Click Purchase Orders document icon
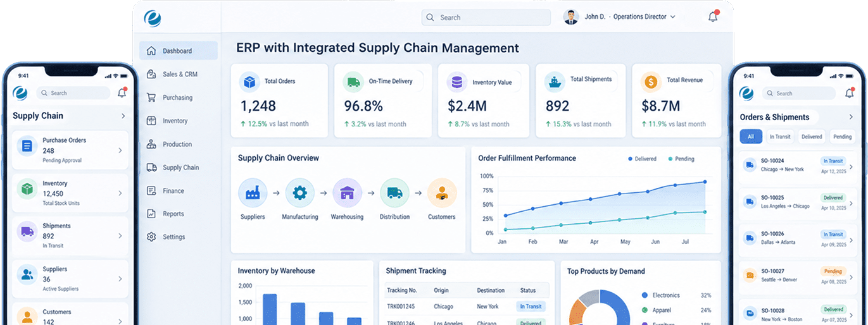The width and height of the screenshot is (868, 325). coord(27,146)
